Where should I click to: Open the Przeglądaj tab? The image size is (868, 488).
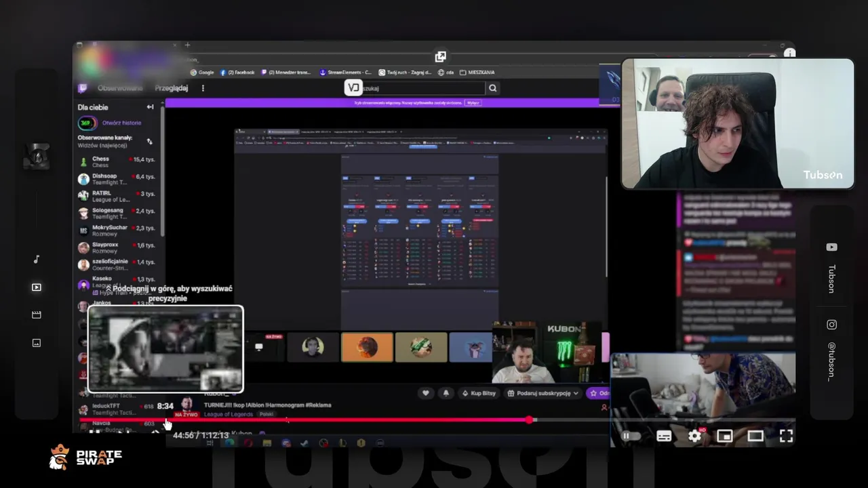tap(172, 88)
